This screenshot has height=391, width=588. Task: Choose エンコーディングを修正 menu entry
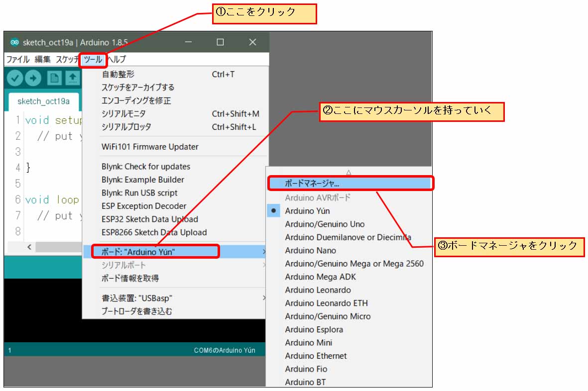[x=175, y=100]
